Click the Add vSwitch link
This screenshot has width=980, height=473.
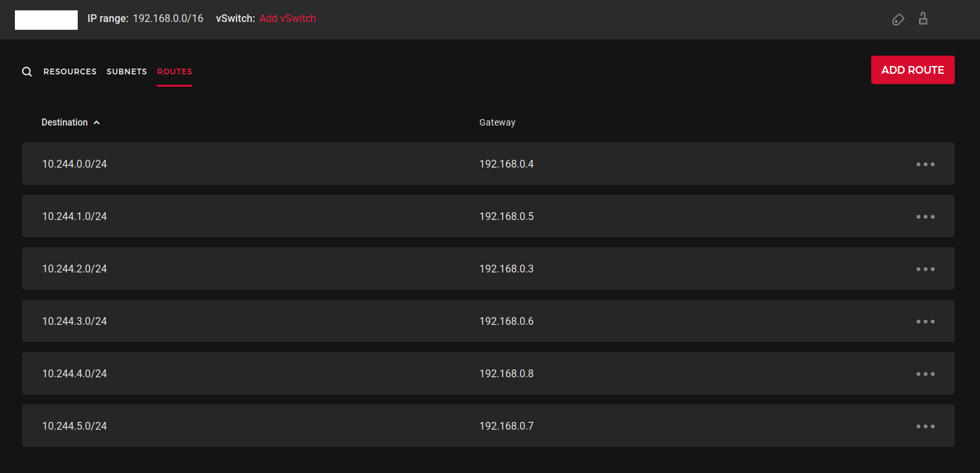click(288, 18)
